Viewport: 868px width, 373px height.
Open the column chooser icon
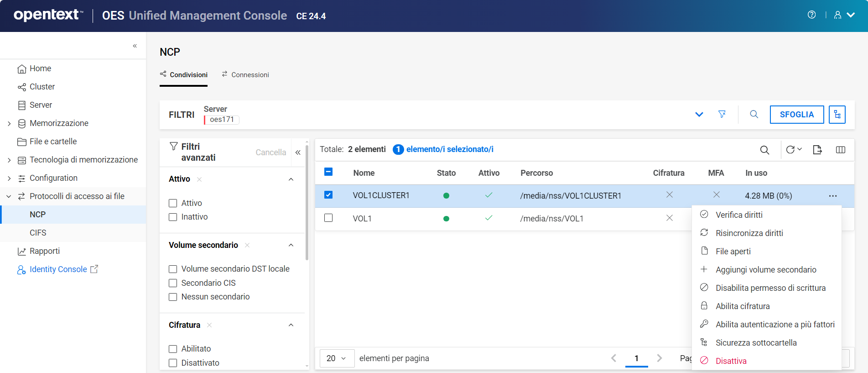[x=840, y=150]
